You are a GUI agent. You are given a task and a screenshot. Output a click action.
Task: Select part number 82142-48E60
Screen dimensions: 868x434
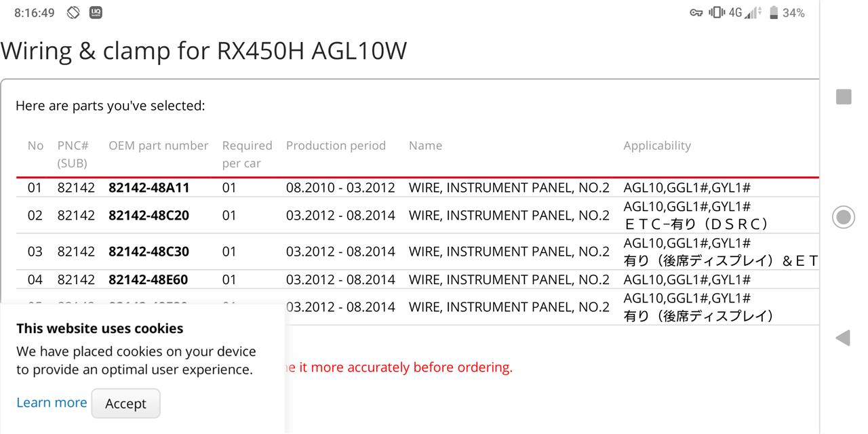[149, 279]
